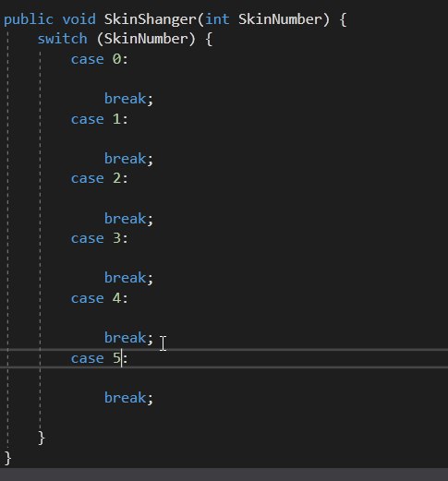Click the break statement under case 2
The height and width of the screenshot is (481, 448).
(128, 219)
